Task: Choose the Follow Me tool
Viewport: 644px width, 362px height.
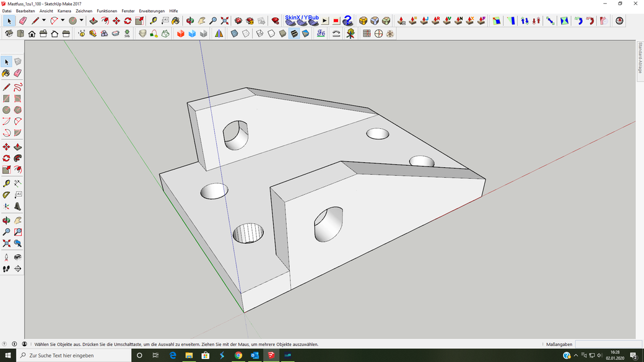Action: pyautogui.click(x=18, y=158)
